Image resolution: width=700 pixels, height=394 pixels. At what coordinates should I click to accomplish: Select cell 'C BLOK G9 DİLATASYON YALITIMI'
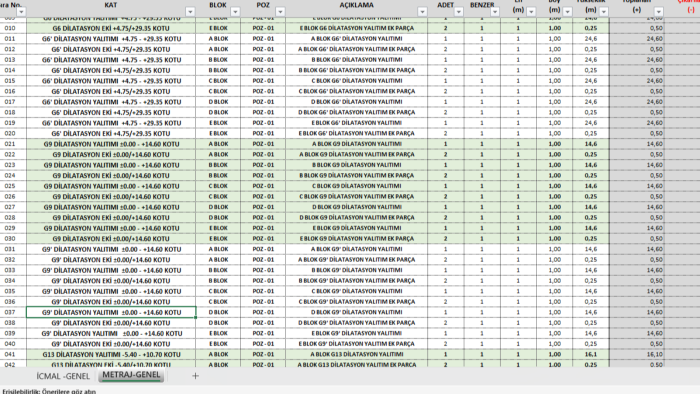point(356,186)
